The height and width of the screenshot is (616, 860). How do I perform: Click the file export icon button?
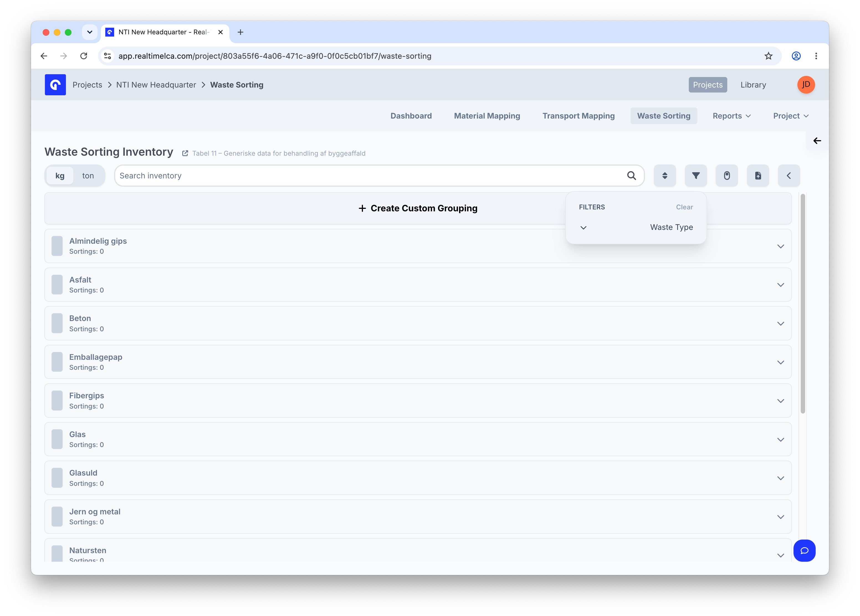click(x=758, y=176)
